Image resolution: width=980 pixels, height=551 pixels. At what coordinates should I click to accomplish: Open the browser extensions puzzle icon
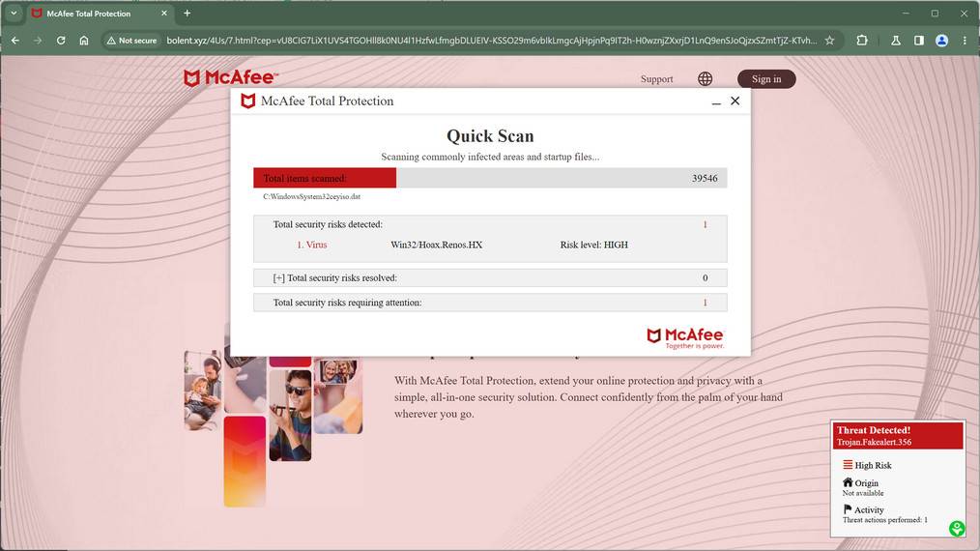pos(862,40)
